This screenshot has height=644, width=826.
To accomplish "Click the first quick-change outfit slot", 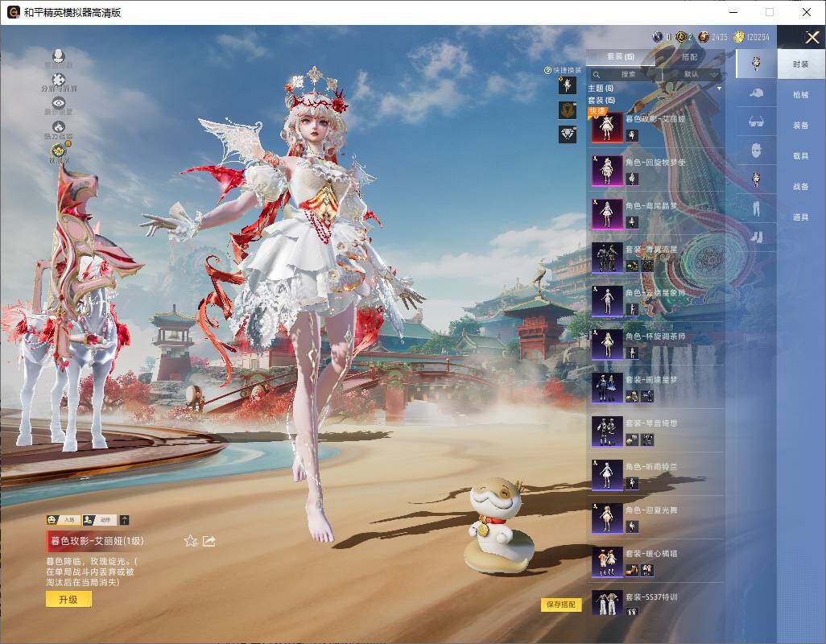I will [568, 85].
